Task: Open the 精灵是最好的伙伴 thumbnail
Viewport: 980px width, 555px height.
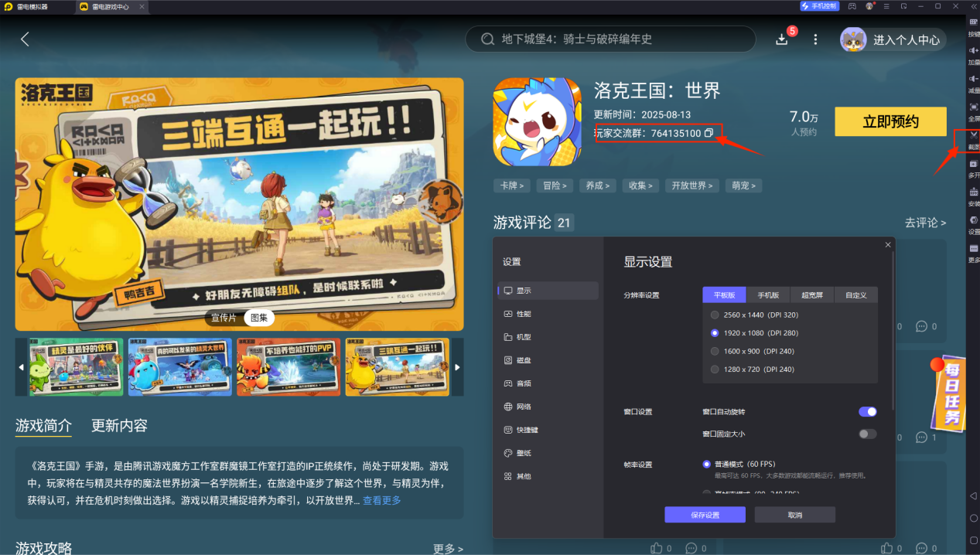Action: click(76, 367)
